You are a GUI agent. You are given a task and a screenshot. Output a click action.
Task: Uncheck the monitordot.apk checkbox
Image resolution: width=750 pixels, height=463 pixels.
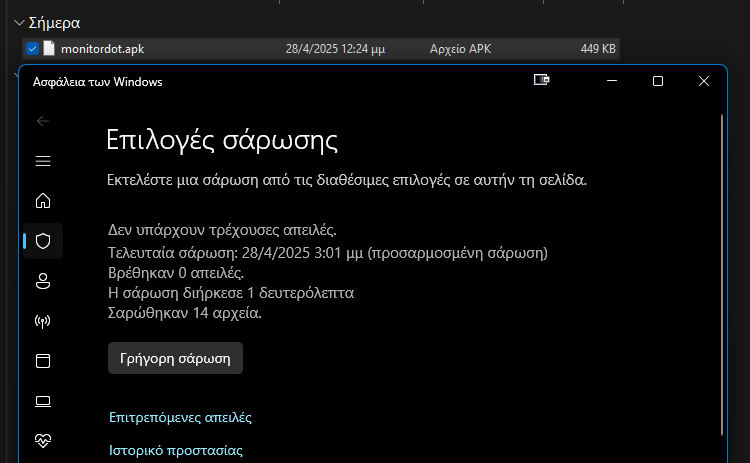pyautogui.click(x=32, y=48)
